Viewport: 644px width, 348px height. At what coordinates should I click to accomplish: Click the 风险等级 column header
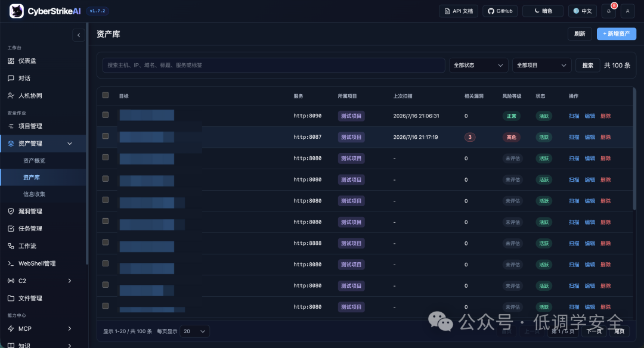[x=512, y=96]
